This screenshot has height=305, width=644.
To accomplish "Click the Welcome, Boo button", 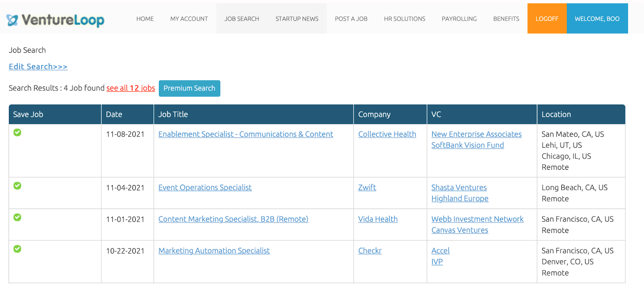I will click(x=597, y=19).
